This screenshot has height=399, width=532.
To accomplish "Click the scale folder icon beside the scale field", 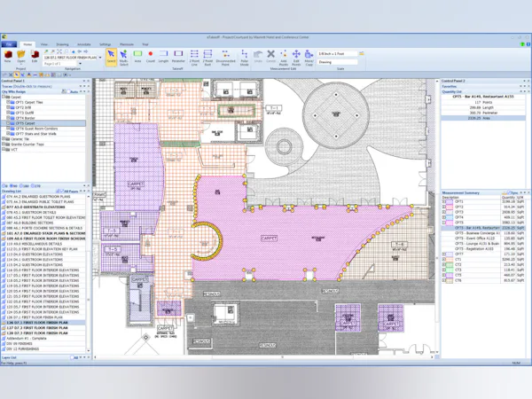I will pos(362,53).
